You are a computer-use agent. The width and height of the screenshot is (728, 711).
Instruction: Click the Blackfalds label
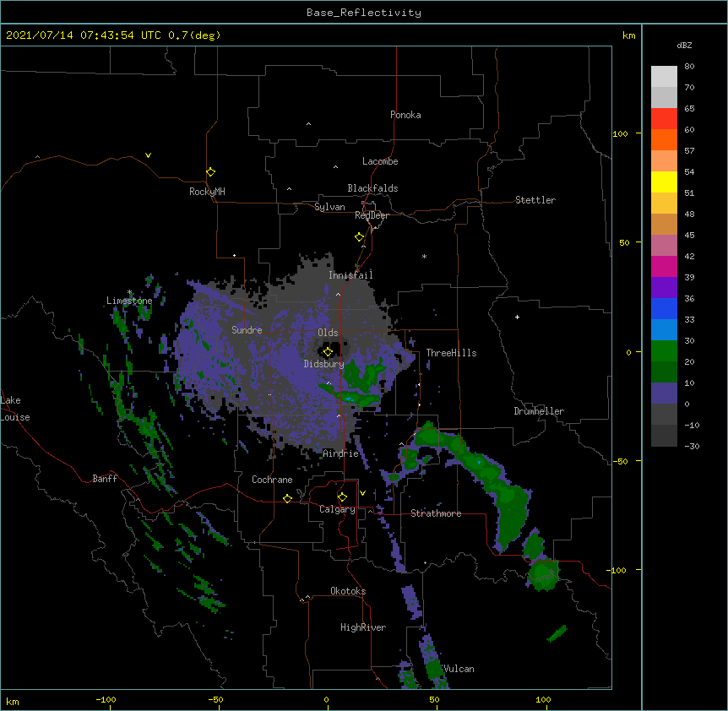372,188
